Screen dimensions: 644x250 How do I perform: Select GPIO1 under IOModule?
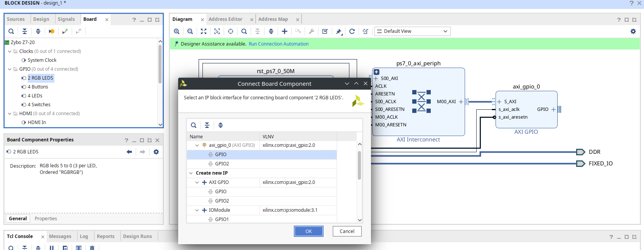(222, 219)
